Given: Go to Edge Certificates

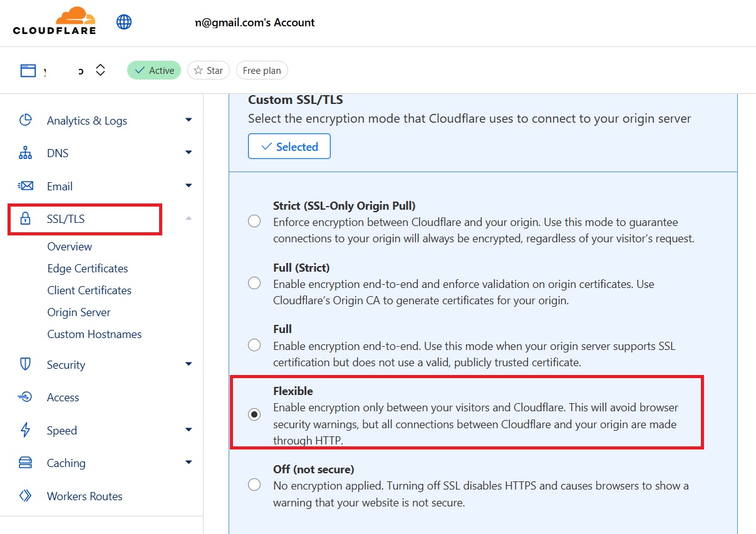Looking at the screenshot, I should [x=88, y=269].
